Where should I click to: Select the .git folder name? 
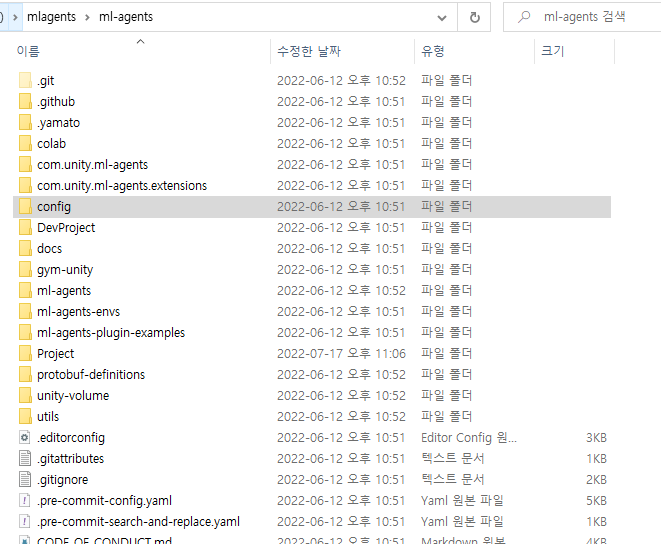[46, 81]
